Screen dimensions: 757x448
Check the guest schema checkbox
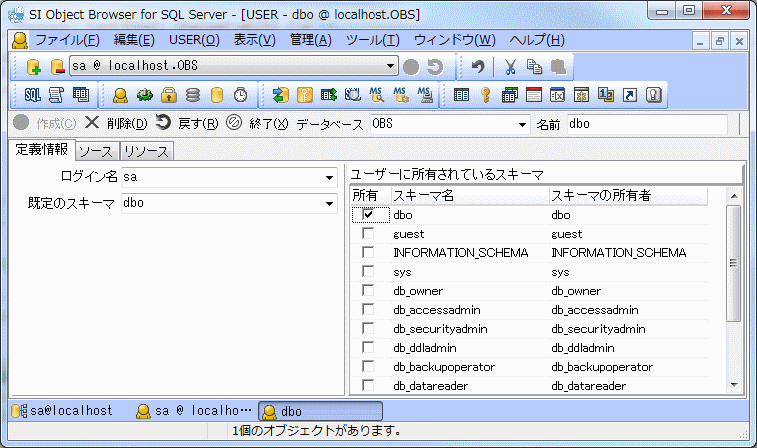(368, 233)
